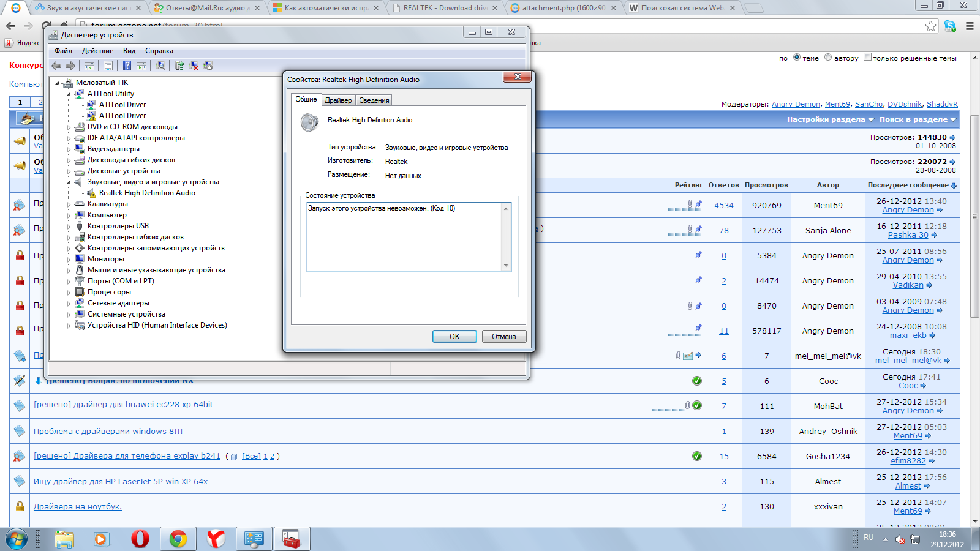Select Realtek High Definition Audio in device tree
Viewport: 980px width, 551px height.
(147, 193)
